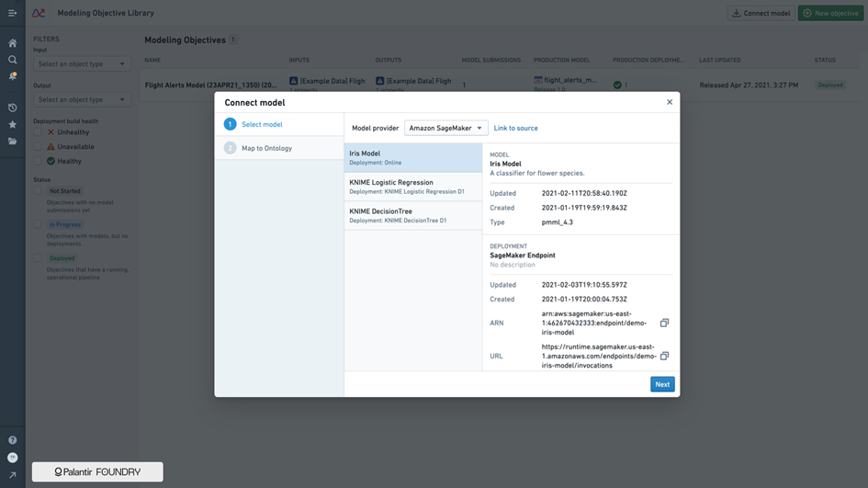Click Connect model button in header
The width and height of the screenshot is (868, 488).
coord(761,13)
